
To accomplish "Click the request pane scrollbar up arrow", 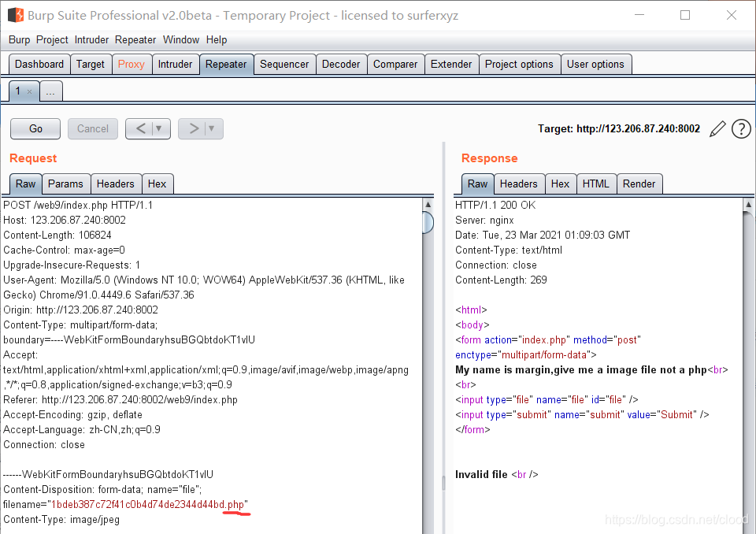I will point(428,205).
